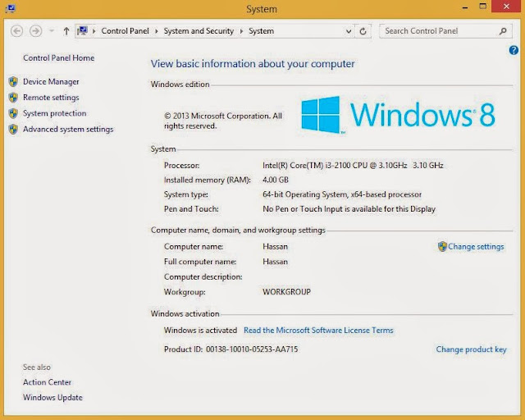Close the System window

coord(506,7)
